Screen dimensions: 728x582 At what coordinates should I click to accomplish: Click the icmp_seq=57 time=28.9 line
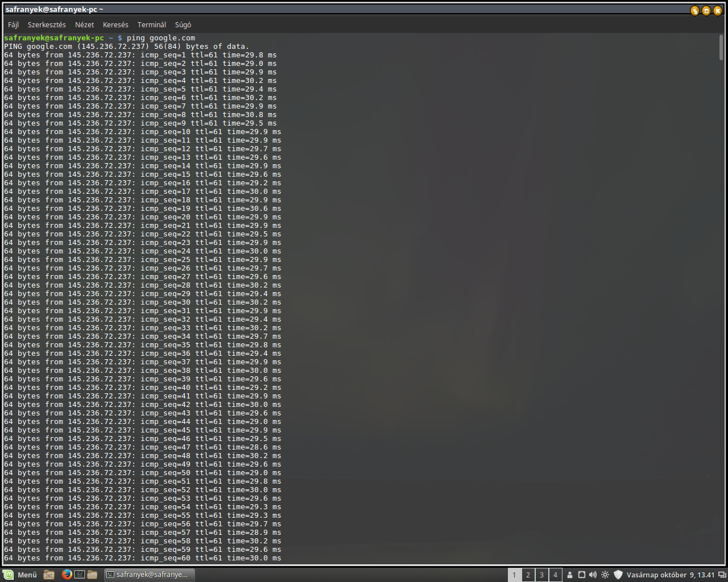pos(143,533)
